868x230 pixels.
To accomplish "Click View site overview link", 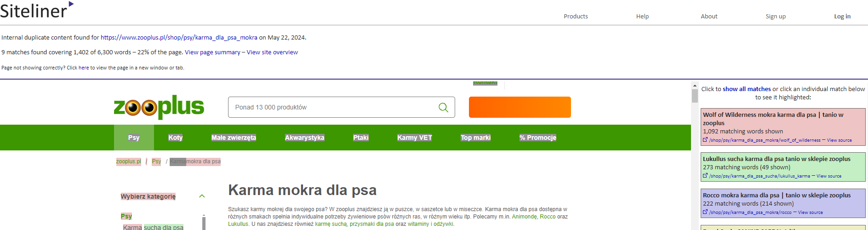I will [272, 52].
